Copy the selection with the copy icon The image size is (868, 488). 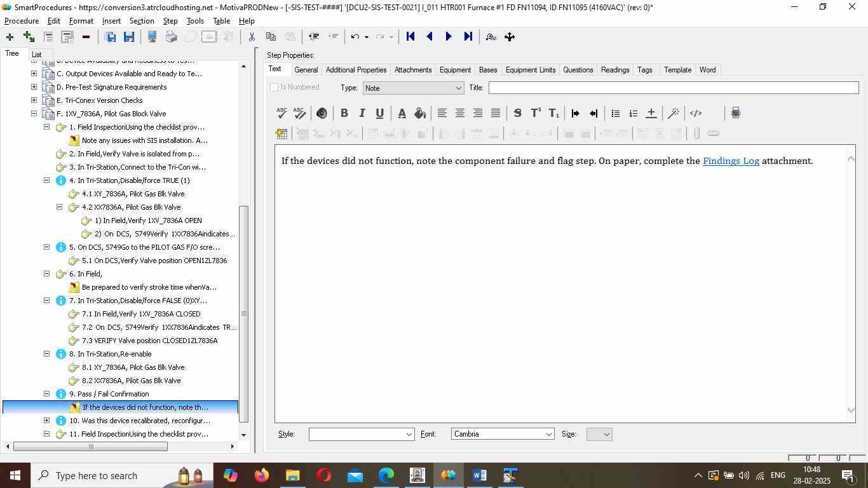click(x=271, y=37)
